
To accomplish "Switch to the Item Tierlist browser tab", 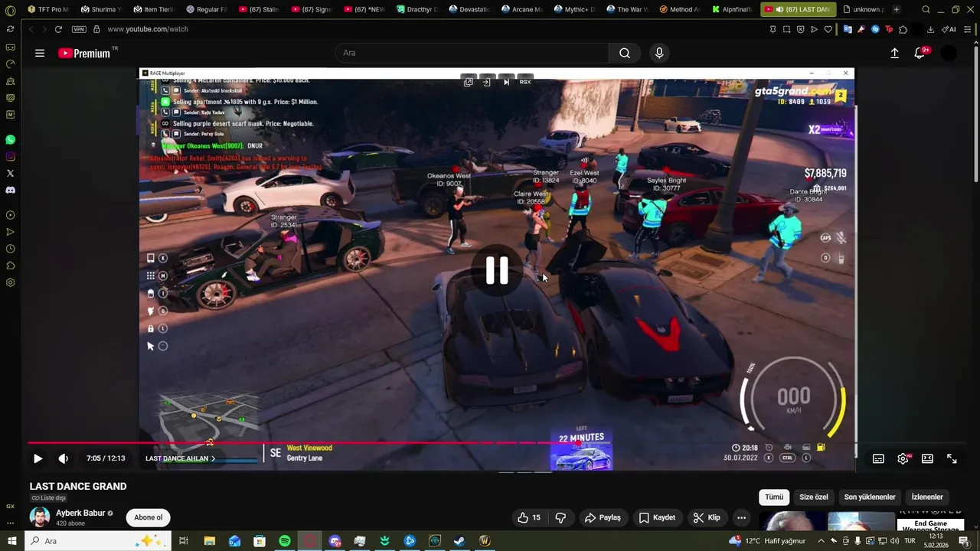I will [153, 9].
